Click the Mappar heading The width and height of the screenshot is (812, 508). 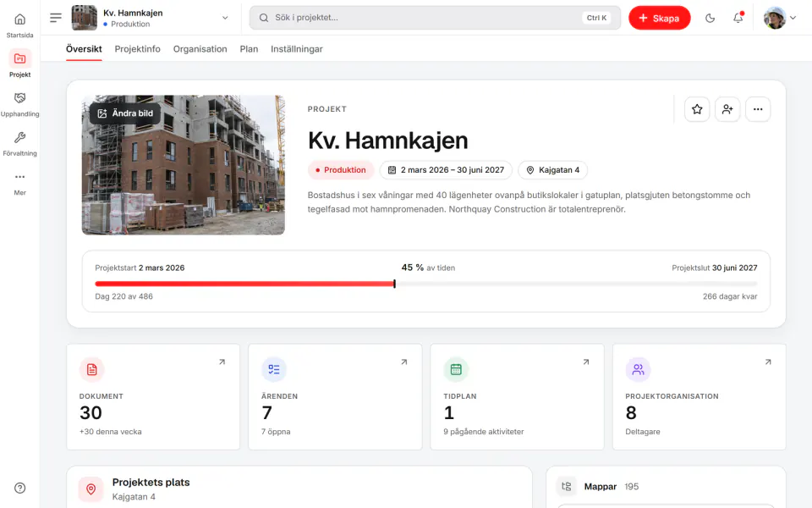tap(601, 486)
